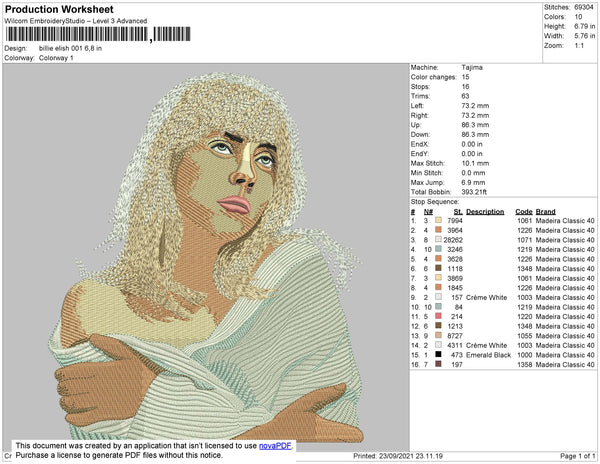
Task: Select the tan swatch beside stitch count 8727
Action: point(439,335)
